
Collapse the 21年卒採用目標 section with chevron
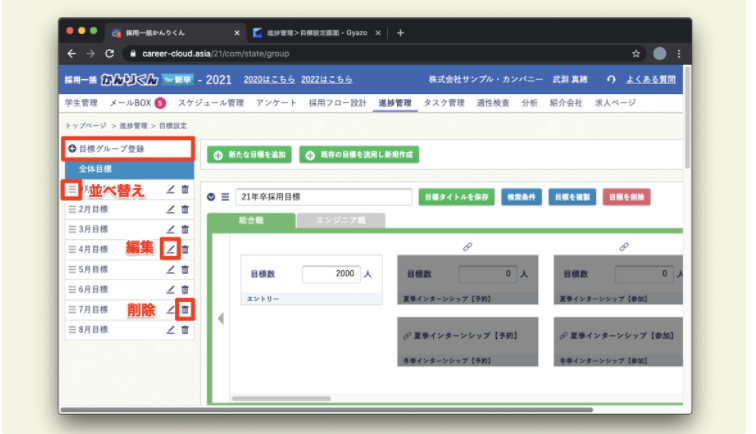[x=211, y=197]
